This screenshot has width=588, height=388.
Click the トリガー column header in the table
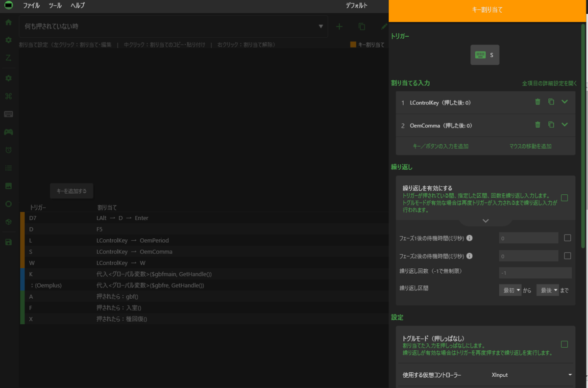pos(38,207)
